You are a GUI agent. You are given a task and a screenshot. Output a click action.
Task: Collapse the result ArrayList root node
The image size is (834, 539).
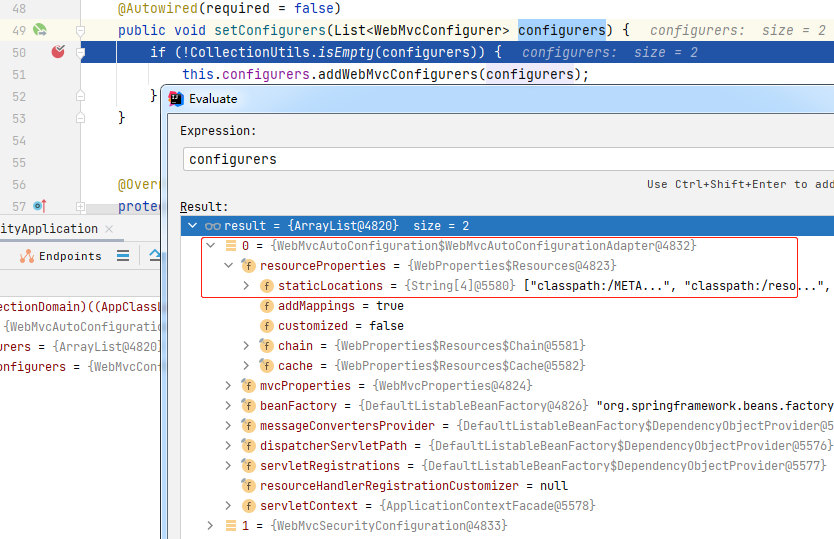192,226
